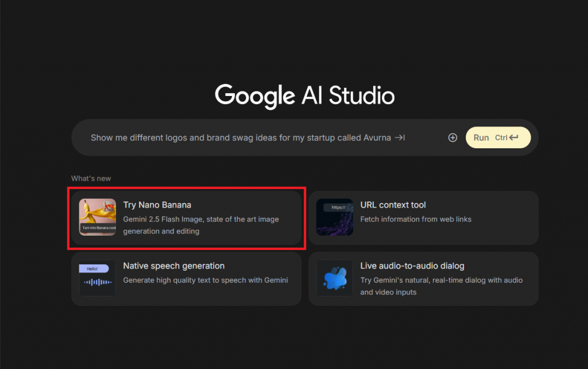Click the Nano Banana thumbnail image
588x369 pixels.
click(x=98, y=217)
